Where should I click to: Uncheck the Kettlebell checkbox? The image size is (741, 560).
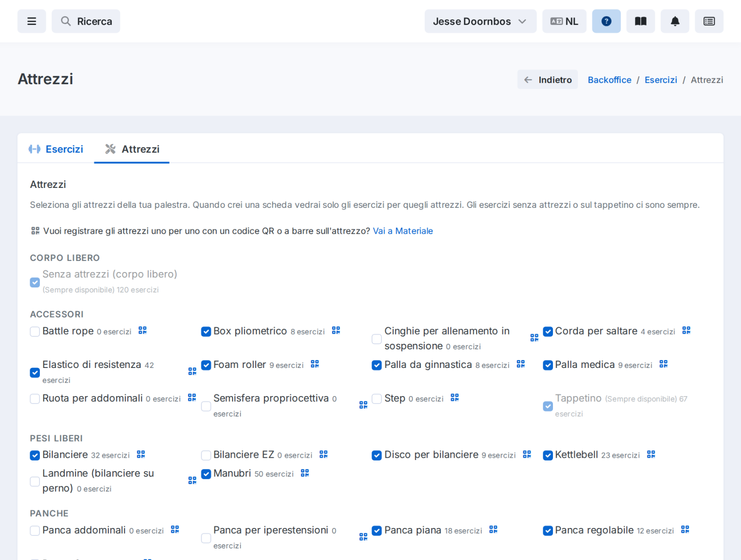[x=548, y=455]
